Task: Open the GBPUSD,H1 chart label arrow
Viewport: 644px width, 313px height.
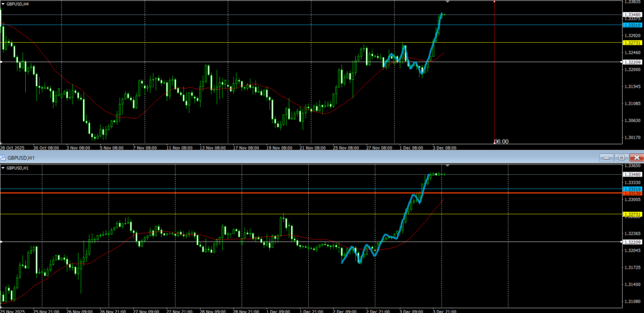Action: click(4, 168)
